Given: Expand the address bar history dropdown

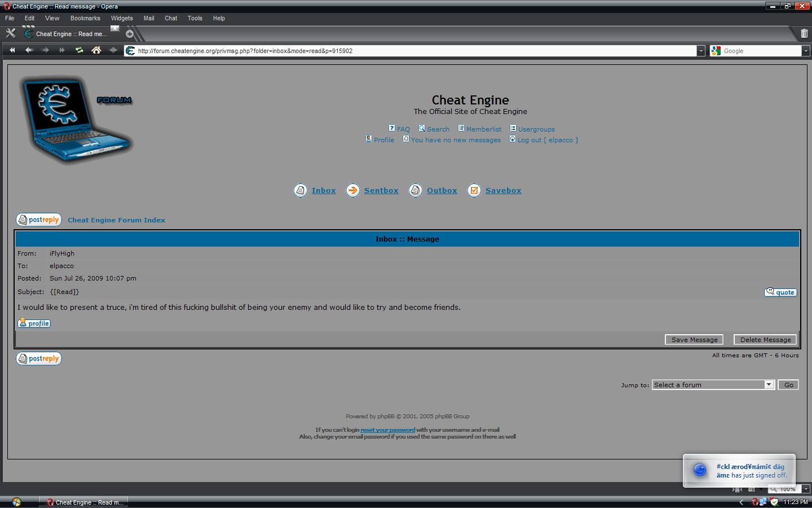Looking at the screenshot, I should click(x=701, y=51).
